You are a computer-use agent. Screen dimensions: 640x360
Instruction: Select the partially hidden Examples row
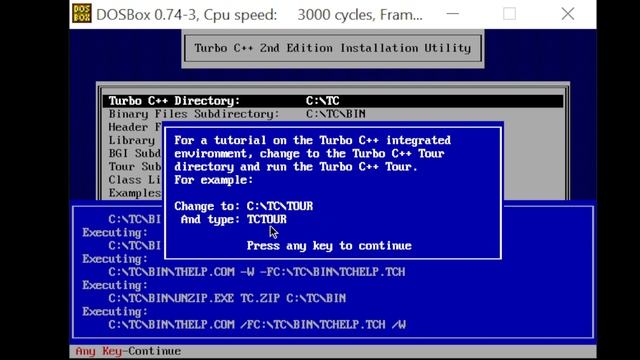coord(135,193)
